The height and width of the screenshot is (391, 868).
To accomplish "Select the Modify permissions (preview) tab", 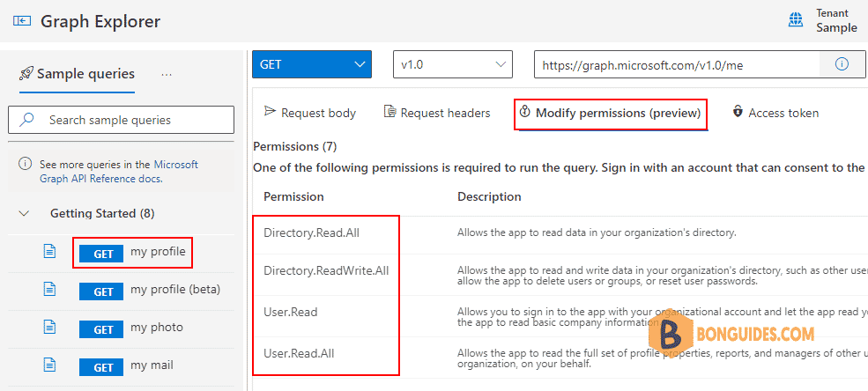I will point(611,114).
